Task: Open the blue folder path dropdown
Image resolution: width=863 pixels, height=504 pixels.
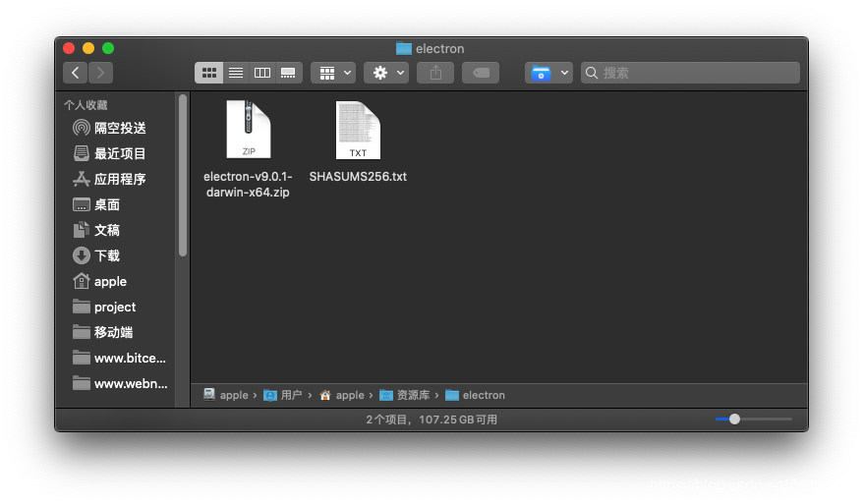Action: click(548, 73)
